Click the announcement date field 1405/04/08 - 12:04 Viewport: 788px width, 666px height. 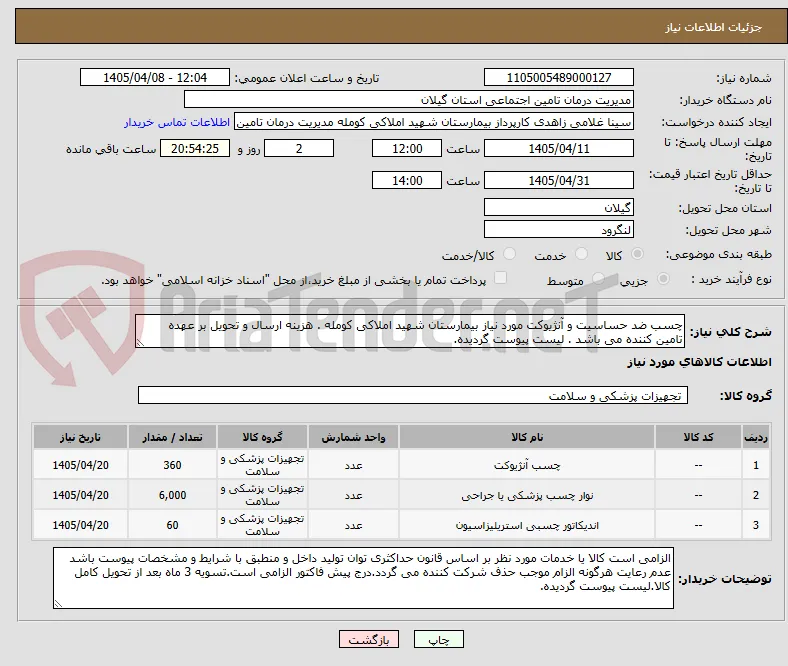[155, 77]
